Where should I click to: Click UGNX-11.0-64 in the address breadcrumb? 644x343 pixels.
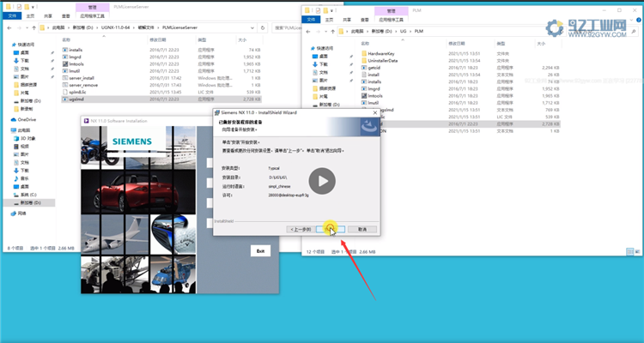pyautogui.click(x=115, y=28)
